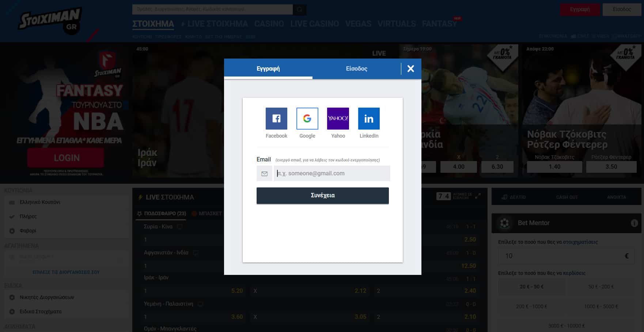
Task: Select the 1000 € - 5000 € winnings range
Action: pyautogui.click(x=601, y=307)
